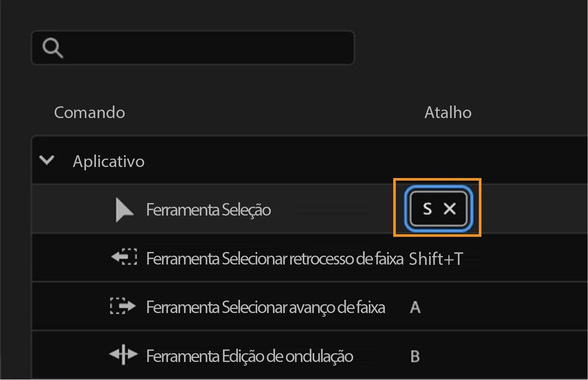The width and height of the screenshot is (588, 380).
Task: Click the A shortcut for avanço de faixa
Action: pyautogui.click(x=415, y=308)
